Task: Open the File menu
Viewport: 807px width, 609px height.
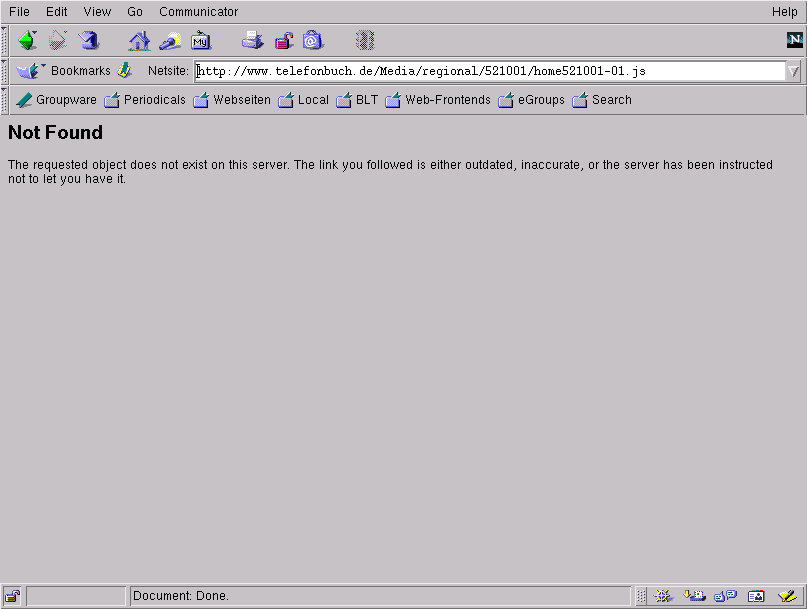Action: 20,11
